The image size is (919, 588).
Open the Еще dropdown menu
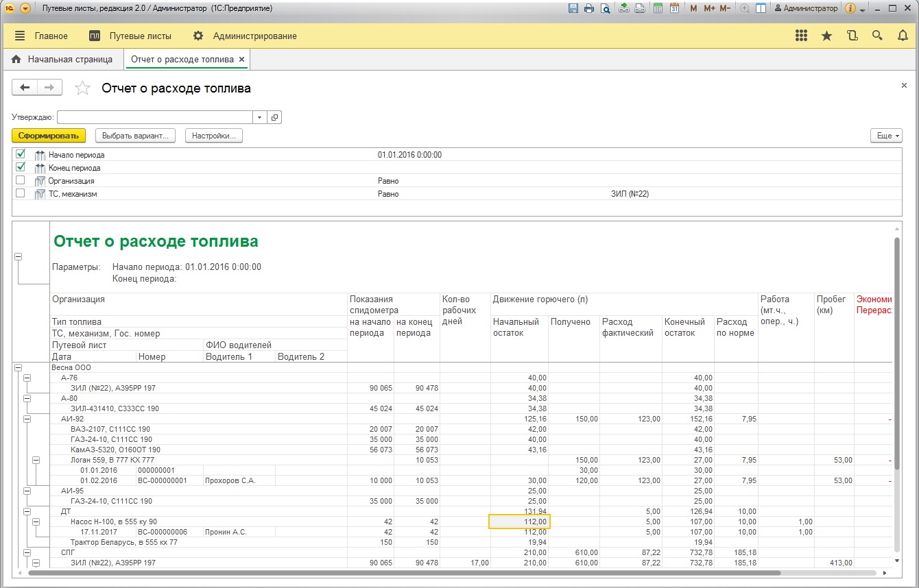[886, 136]
